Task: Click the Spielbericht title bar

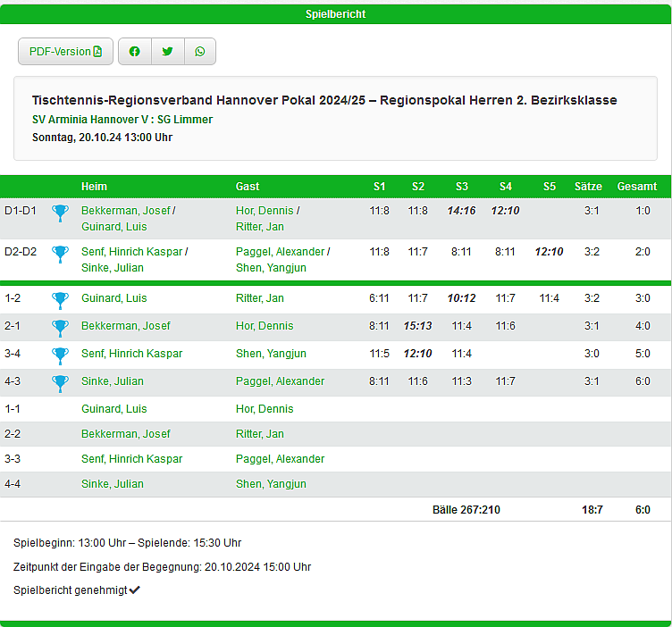Action: (x=336, y=14)
